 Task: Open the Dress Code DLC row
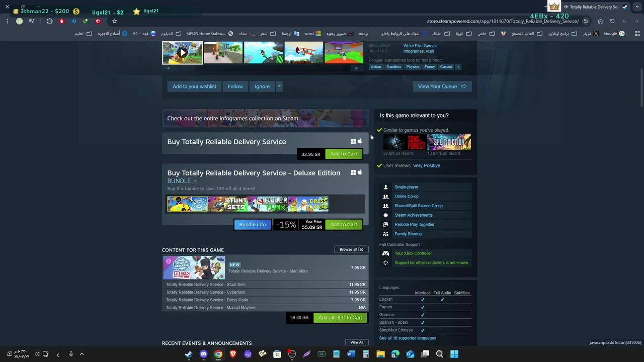pyautogui.click(x=265, y=300)
